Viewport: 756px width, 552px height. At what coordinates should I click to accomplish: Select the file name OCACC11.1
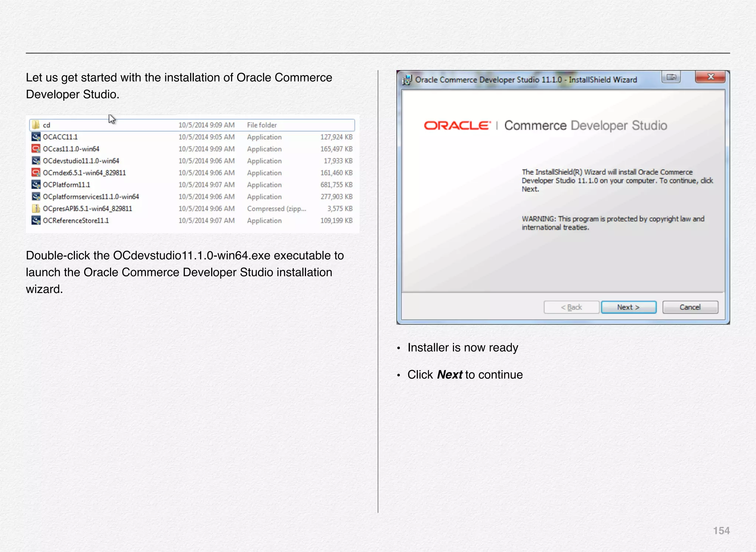pyautogui.click(x=60, y=137)
